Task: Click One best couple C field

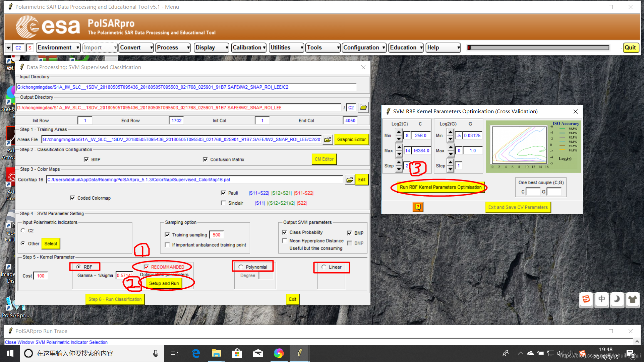Action: coord(533,192)
